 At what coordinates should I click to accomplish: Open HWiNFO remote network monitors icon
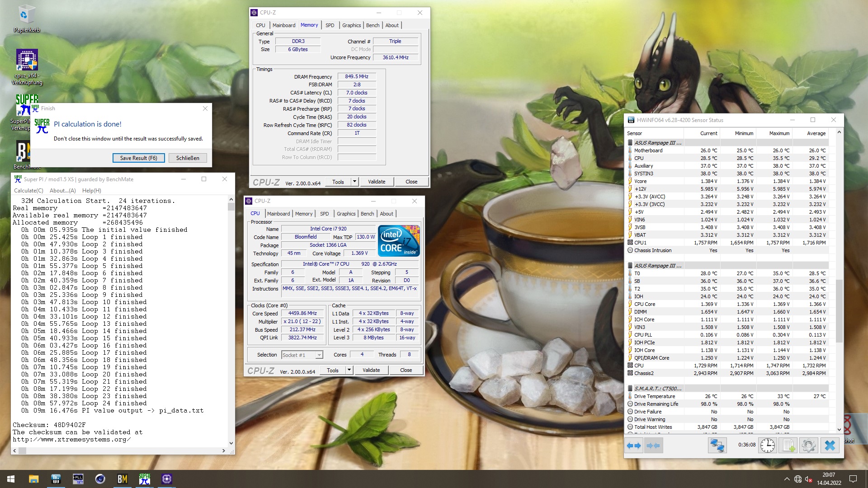pyautogui.click(x=717, y=446)
